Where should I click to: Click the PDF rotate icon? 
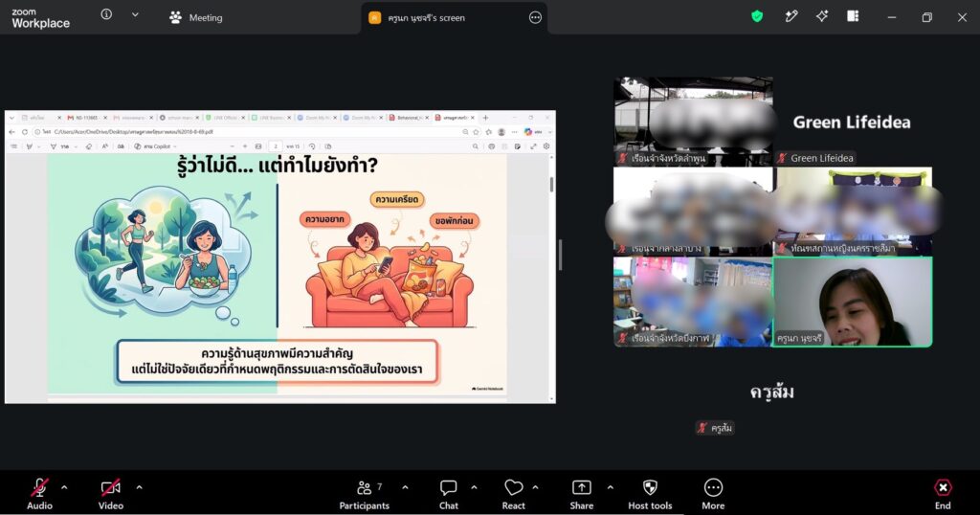coord(312,146)
